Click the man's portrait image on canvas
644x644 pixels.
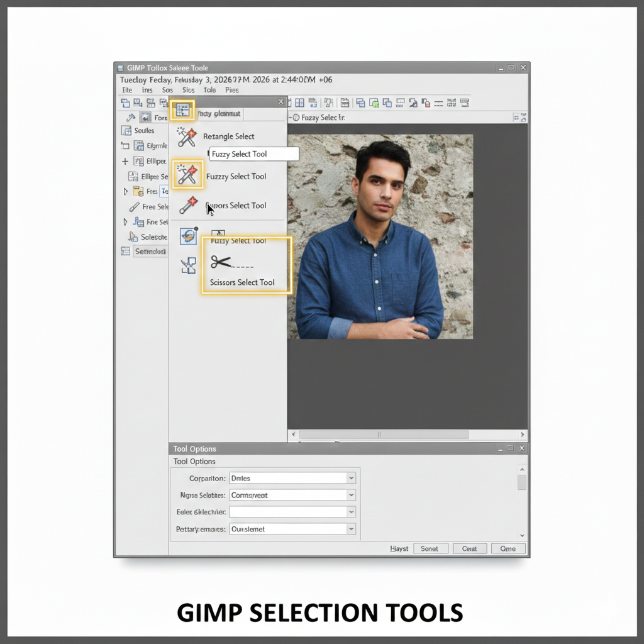[x=380, y=236]
